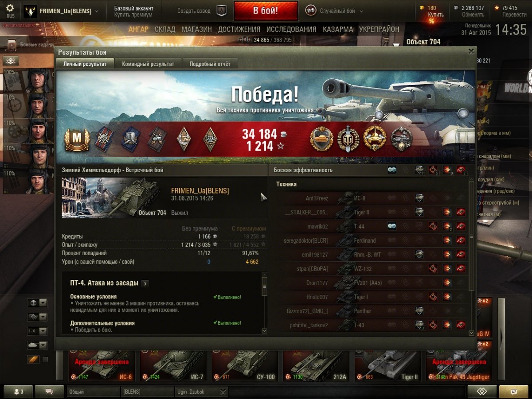
Task: Click the crew operations icon above crew portraits
Action: 11,60
